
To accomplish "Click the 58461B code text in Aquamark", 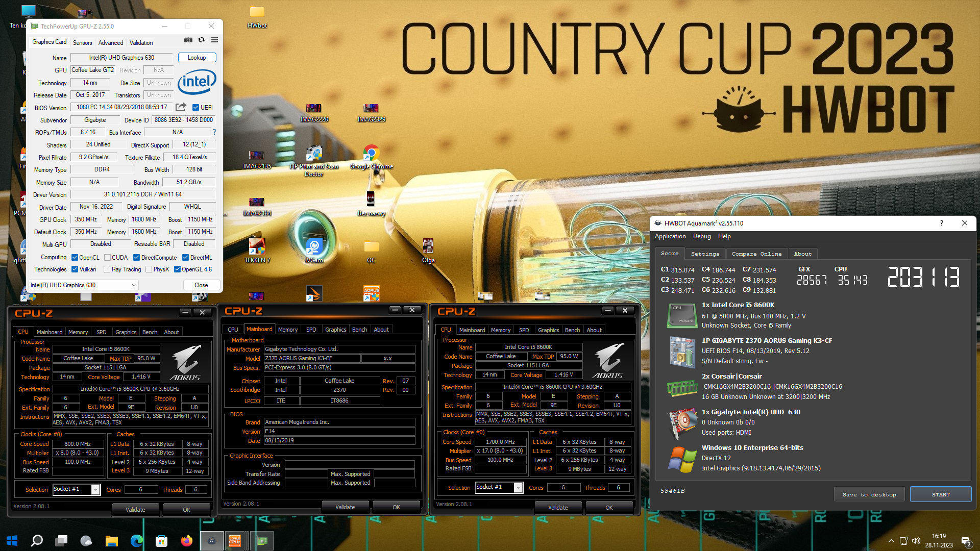I will (x=672, y=491).
